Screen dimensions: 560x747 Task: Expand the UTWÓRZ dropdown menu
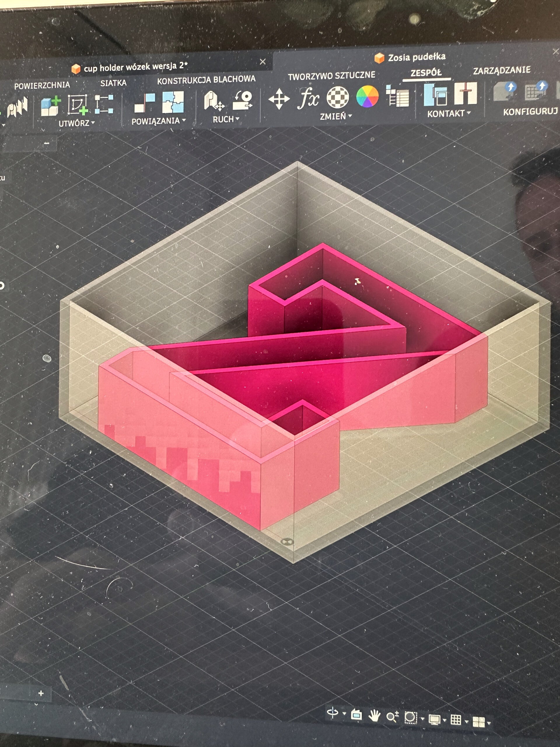[77, 123]
